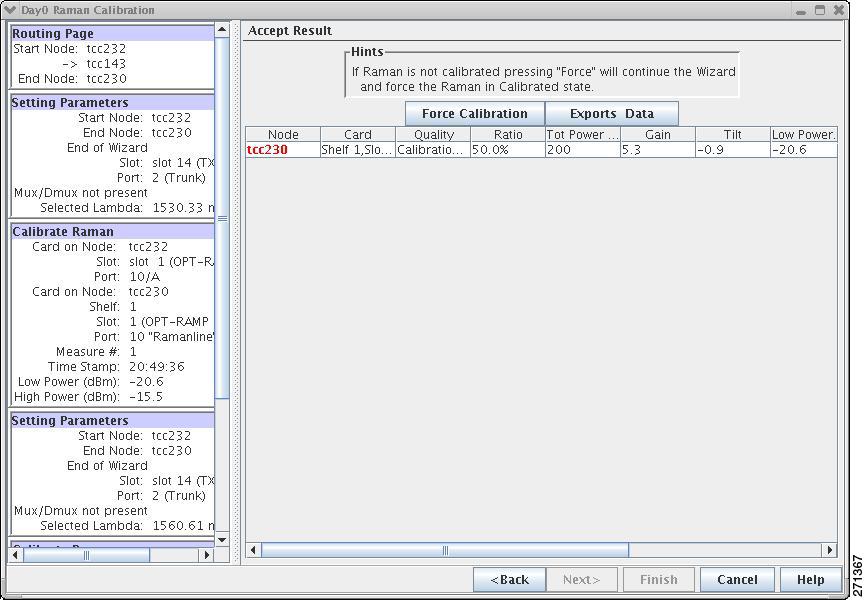Click 'Time Stamp: 20:49:36' line
865x600 pixels.
point(116,367)
